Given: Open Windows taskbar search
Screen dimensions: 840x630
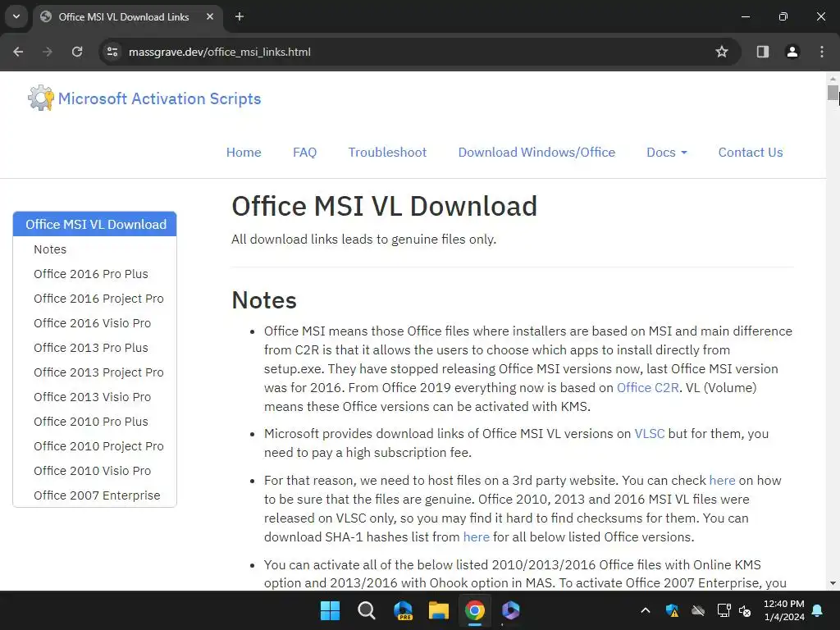Looking at the screenshot, I should tap(367, 610).
